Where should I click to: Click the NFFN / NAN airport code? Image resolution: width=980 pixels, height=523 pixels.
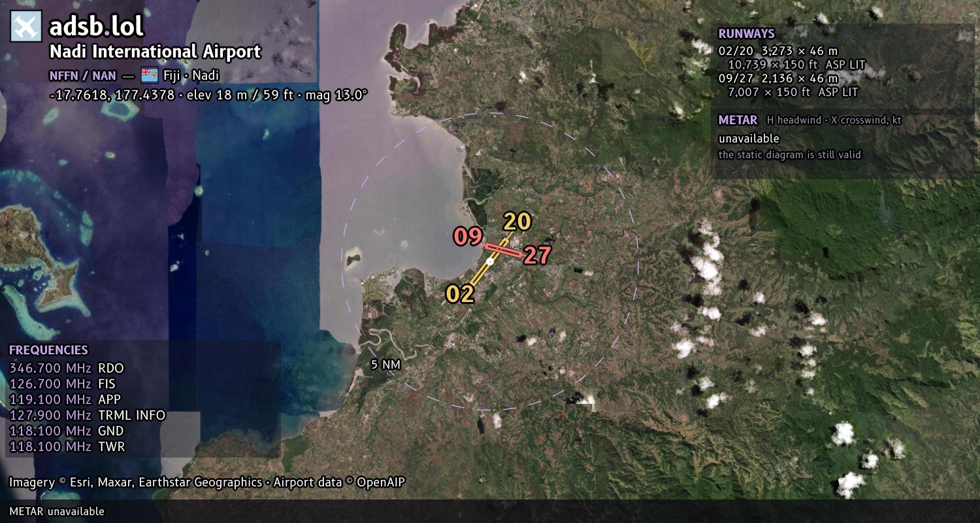[83, 75]
